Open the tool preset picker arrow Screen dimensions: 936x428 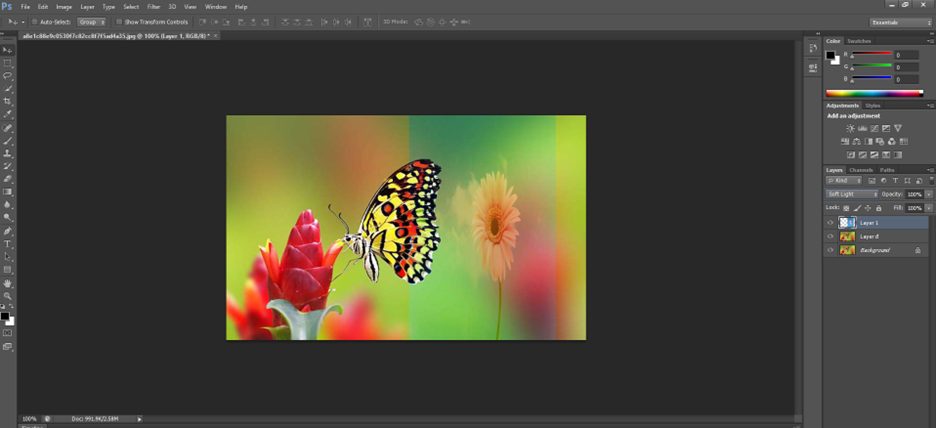(x=23, y=22)
